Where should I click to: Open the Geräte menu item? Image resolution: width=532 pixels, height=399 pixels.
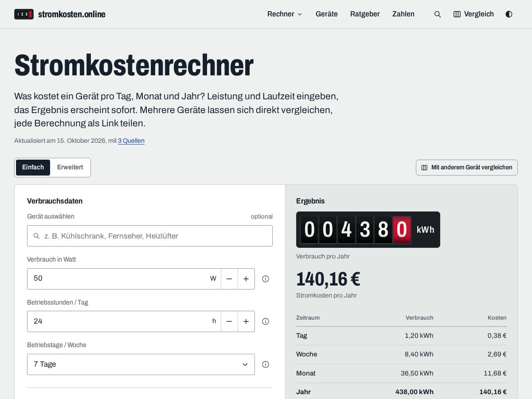(x=327, y=14)
